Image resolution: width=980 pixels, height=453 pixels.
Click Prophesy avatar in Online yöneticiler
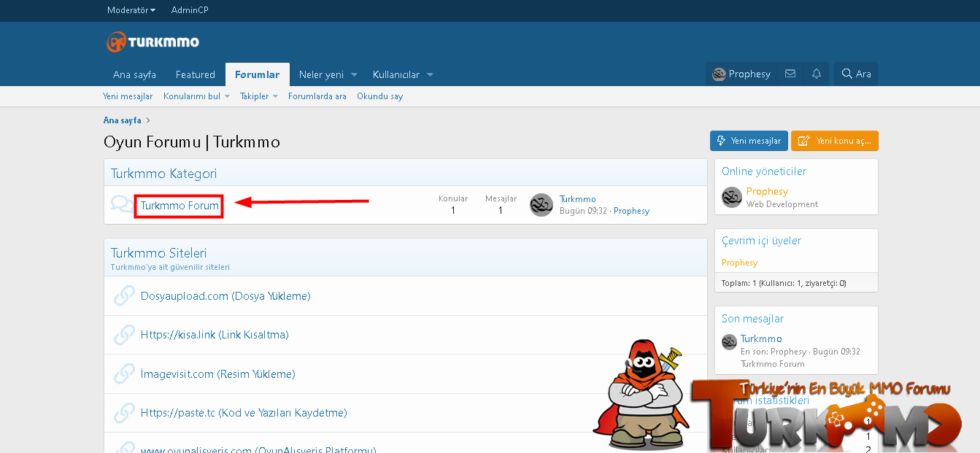(732, 198)
